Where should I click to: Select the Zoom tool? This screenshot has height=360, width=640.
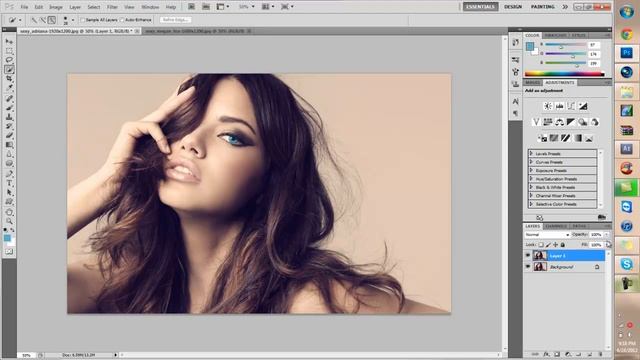[9, 221]
